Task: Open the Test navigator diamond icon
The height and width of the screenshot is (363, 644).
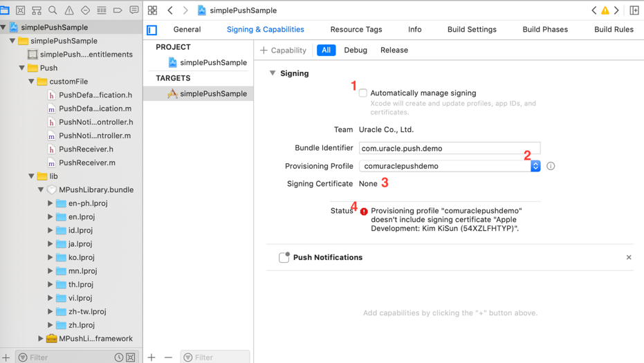Action: (x=85, y=10)
